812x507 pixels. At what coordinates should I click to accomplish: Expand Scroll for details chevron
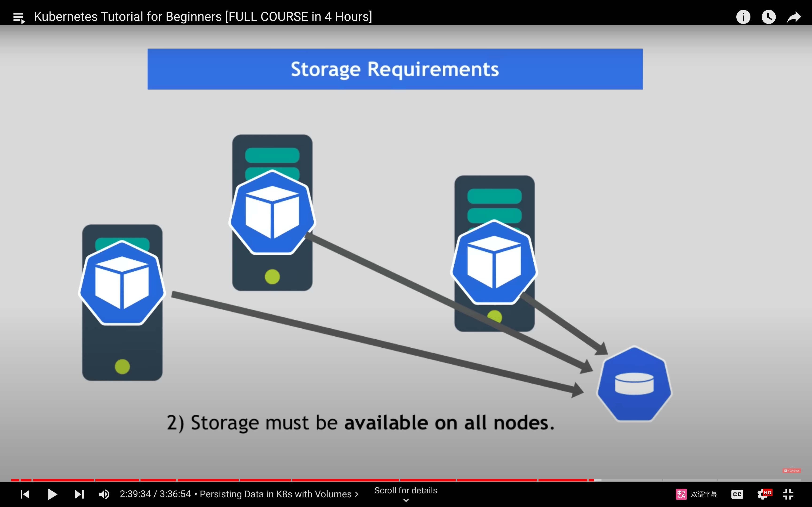click(x=406, y=500)
